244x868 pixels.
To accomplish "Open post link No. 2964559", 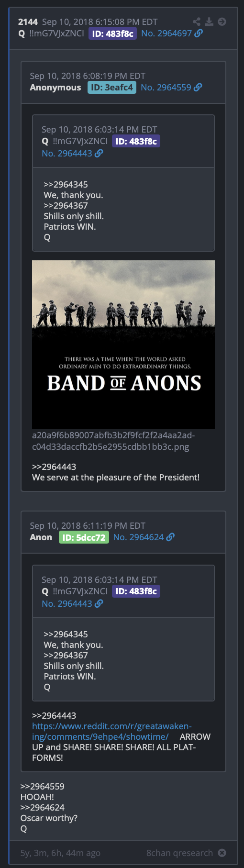I will point(166,87).
